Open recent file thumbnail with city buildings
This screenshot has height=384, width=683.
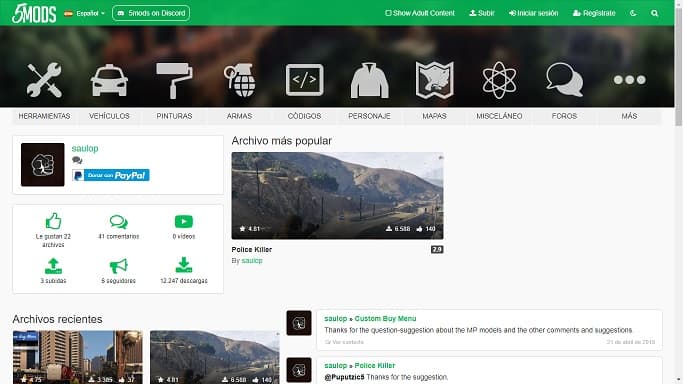(x=78, y=357)
